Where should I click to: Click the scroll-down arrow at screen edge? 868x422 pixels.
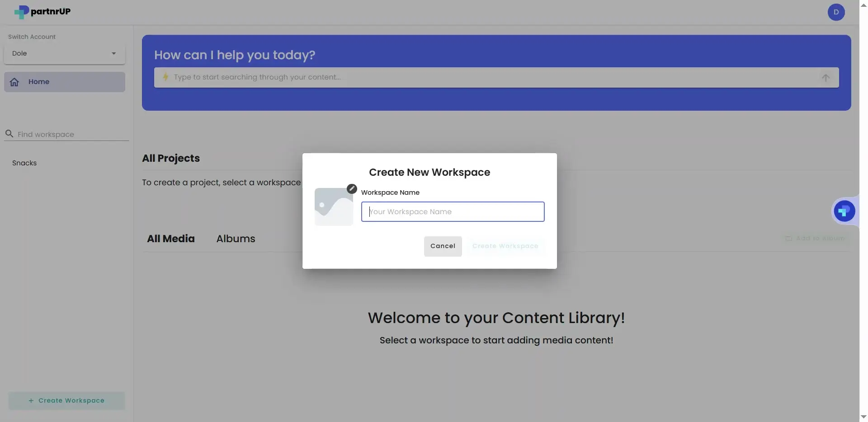coord(863,417)
